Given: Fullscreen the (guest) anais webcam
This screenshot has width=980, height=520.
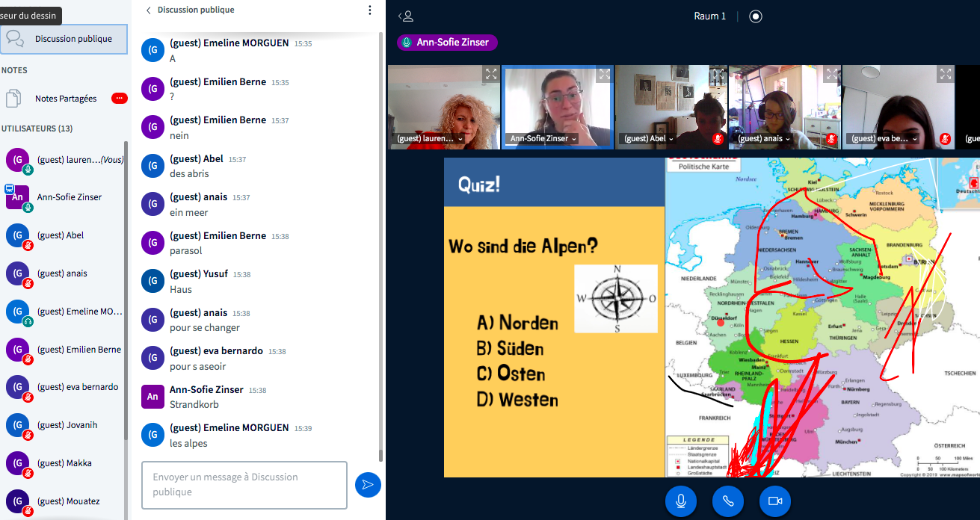Looking at the screenshot, I should pos(831,74).
